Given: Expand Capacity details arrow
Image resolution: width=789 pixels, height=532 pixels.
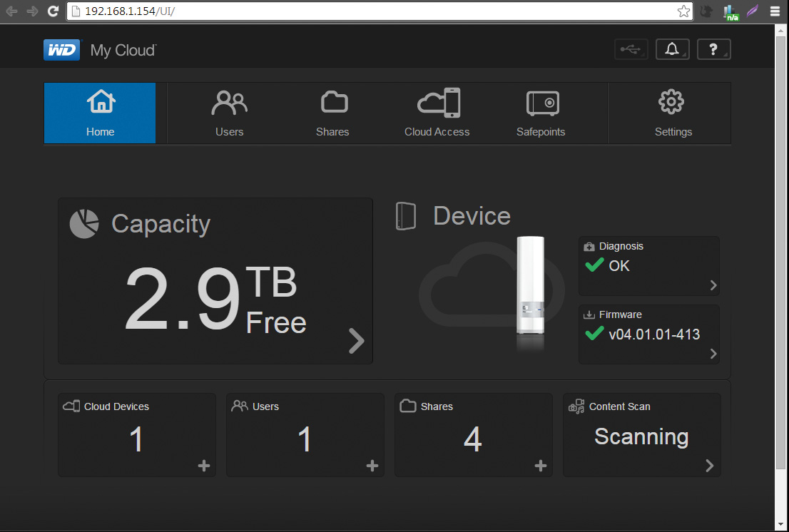Looking at the screenshot, I should [x=356, y=342].
